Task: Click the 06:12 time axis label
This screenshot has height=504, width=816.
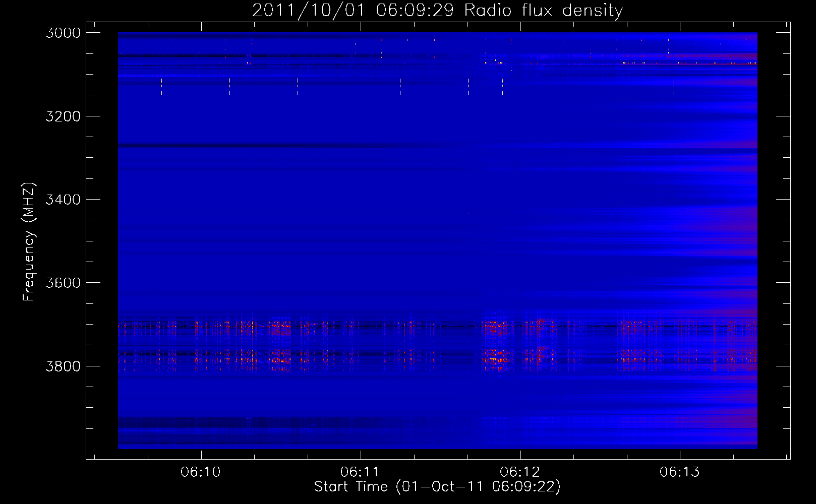Action: point(520,472)
